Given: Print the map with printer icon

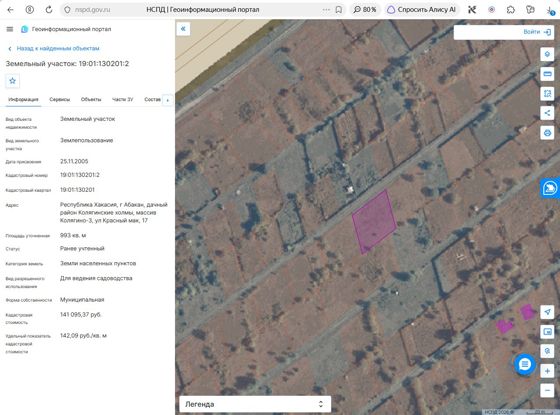Looking at the screenshot, I should pos(547,133).
